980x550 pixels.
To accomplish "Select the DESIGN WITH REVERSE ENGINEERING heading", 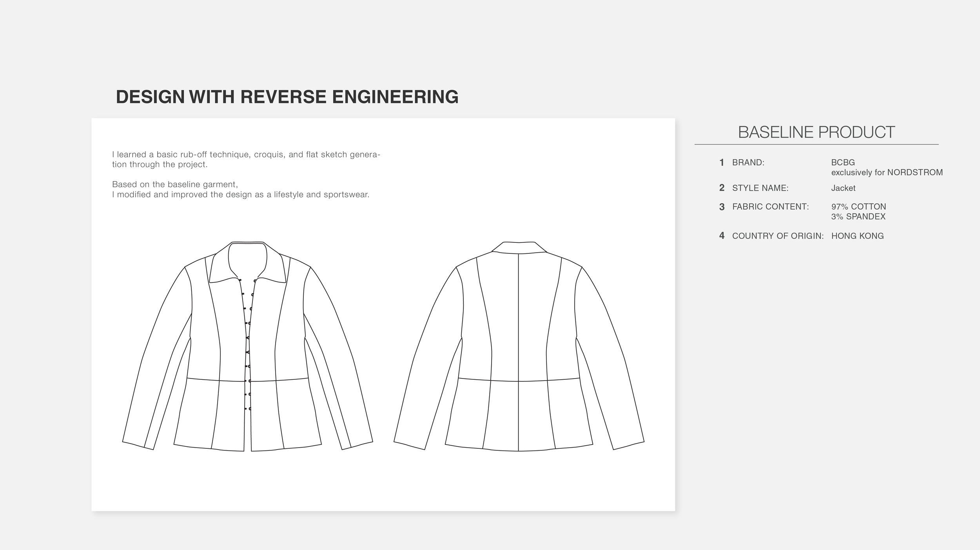I will [x=287, y=97].
